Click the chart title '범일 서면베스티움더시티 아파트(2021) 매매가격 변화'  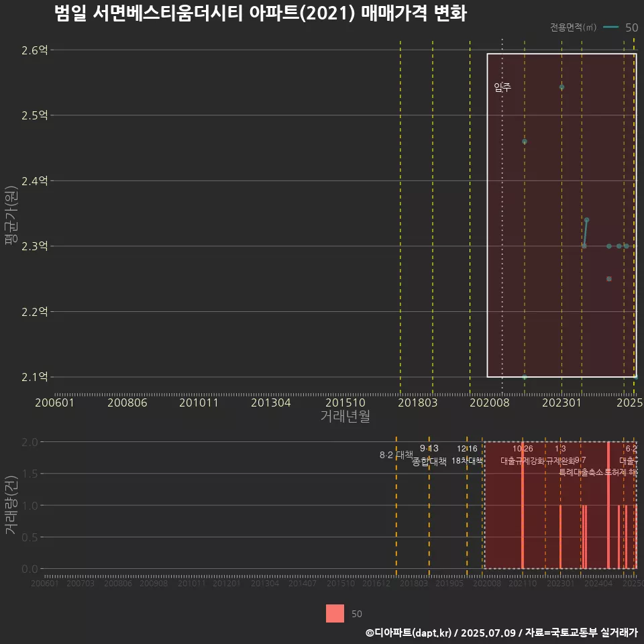[x=260, y=13]
